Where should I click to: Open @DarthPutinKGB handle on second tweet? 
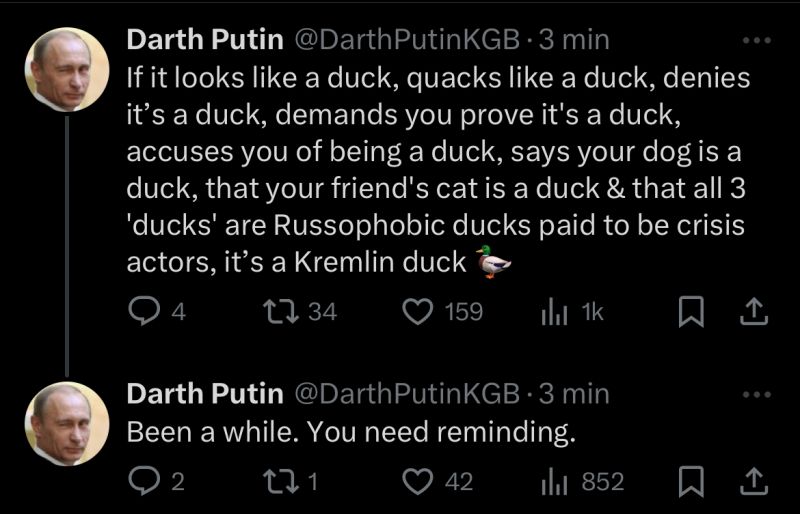tap(406, 394)
